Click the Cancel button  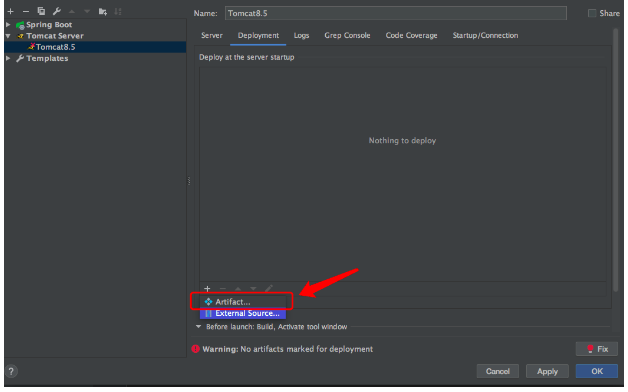click(x=497, y=371)
